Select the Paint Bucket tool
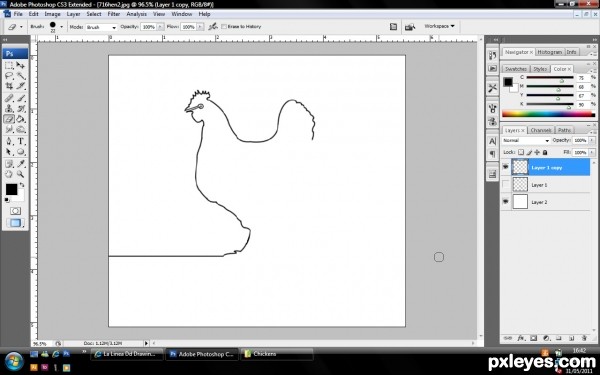 pos(21,119)
